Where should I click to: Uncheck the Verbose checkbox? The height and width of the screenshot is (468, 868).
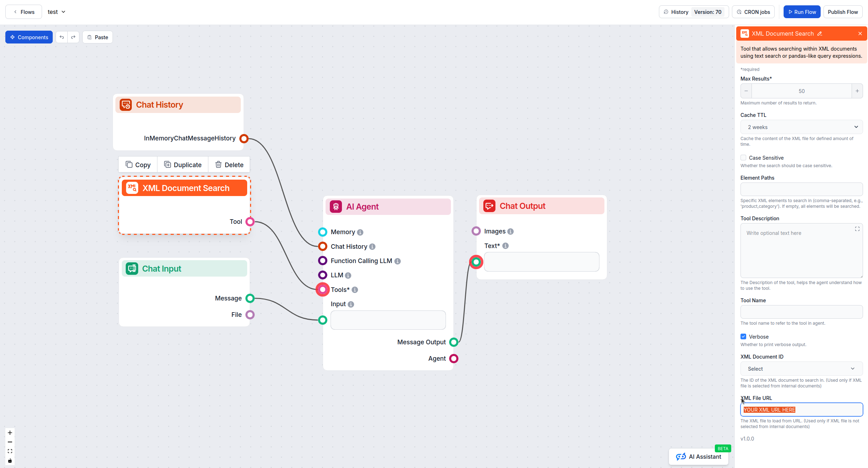click(743, 336)
